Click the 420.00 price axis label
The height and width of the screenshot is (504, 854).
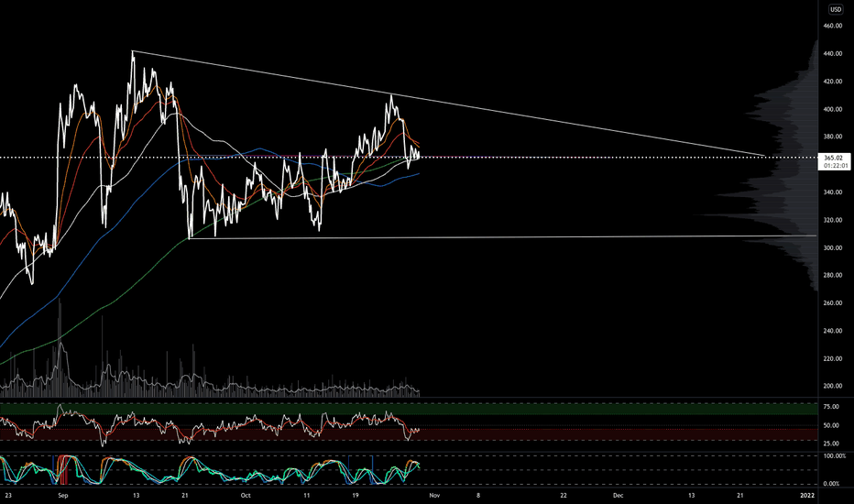click(833, 82)
